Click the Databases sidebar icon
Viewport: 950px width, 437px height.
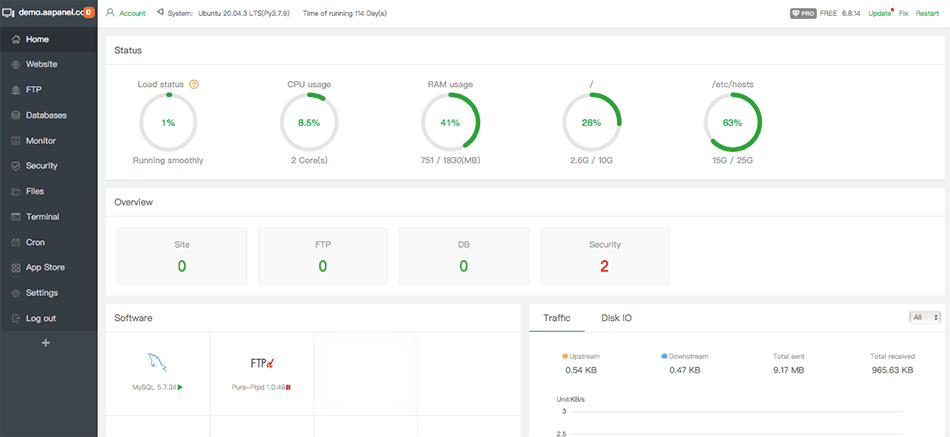coord(15,115)
